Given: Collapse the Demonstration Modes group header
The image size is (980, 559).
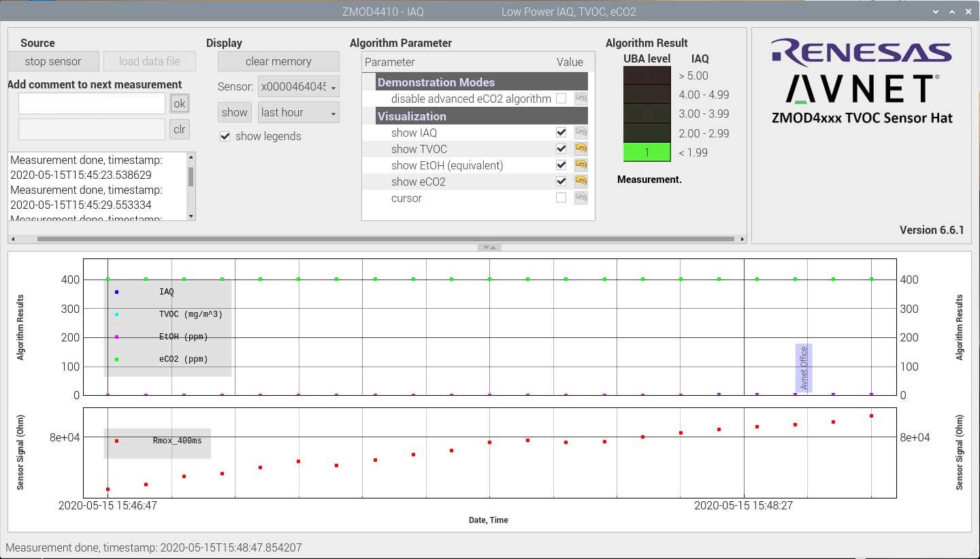Looking at the screenshot, I should (436, 82).
